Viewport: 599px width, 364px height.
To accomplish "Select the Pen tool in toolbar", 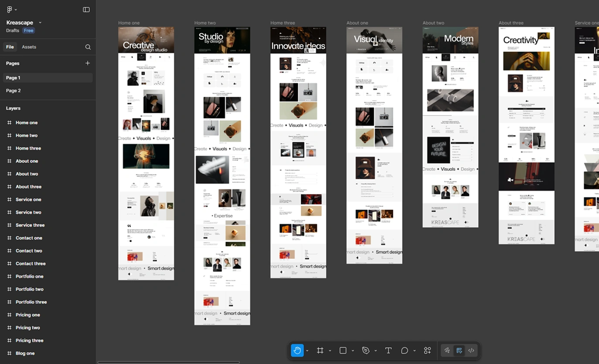I will pyautogui.click(x=366, y=350).
